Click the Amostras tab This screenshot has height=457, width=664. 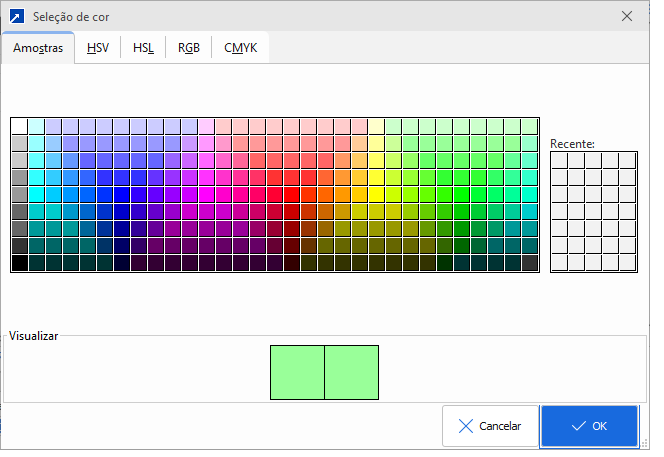pyautogui.click(x=38, y=48)
